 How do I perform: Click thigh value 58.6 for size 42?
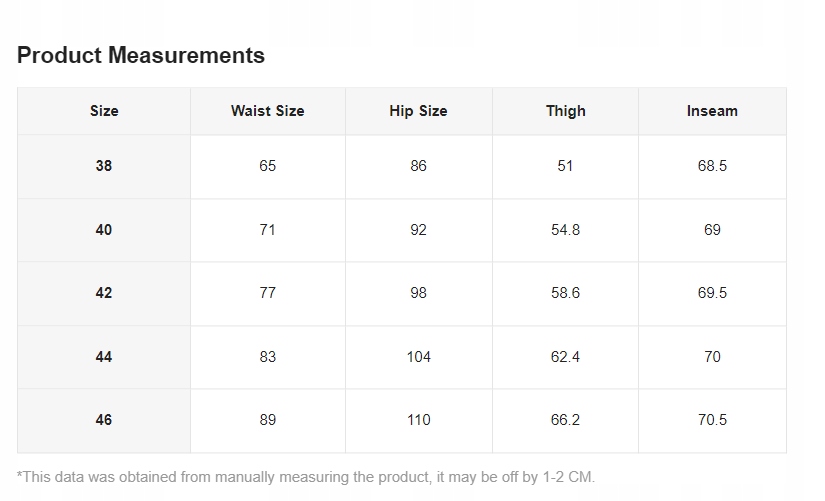pos(565,293)
